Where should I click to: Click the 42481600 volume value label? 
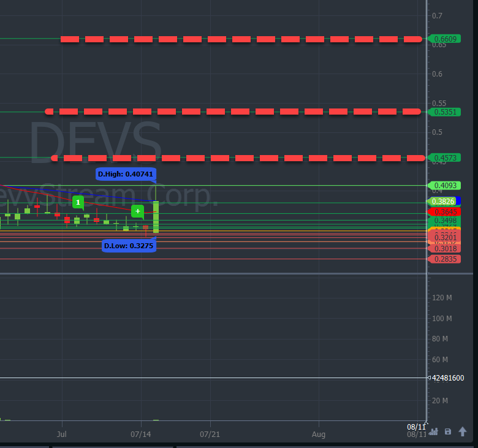pyautogui.click(x=447, y=378)
